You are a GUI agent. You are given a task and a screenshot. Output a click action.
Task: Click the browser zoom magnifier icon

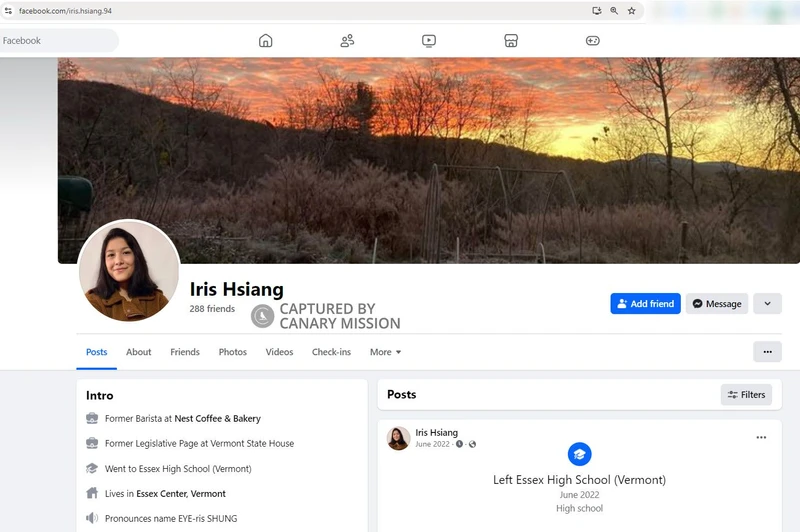pyautogui.click(x=614, y=11)
